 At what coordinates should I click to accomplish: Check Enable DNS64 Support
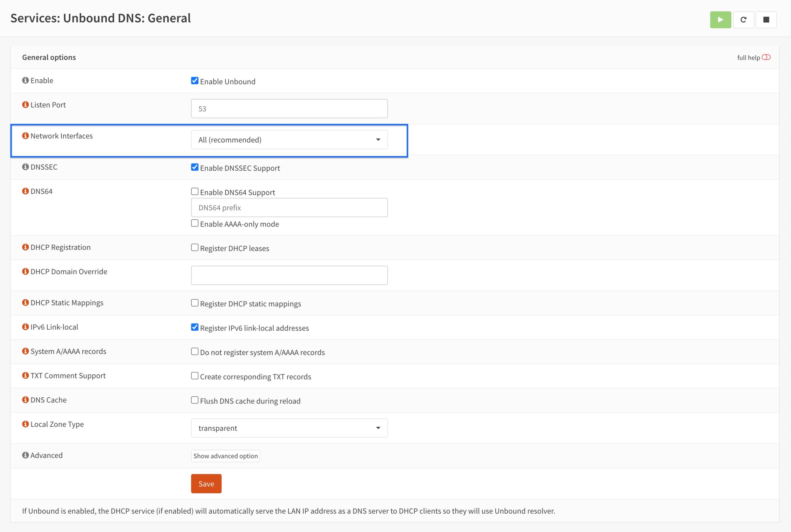(x=195, y=192)
